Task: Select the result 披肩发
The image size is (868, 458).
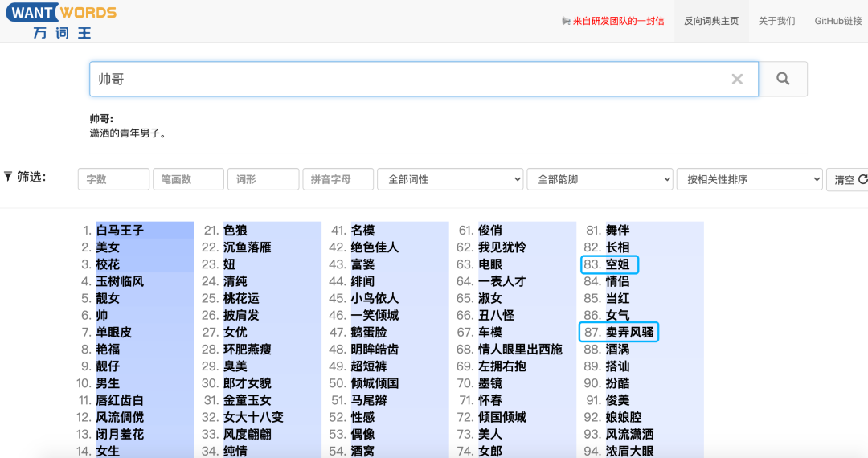Action: (x=241, y=315)
